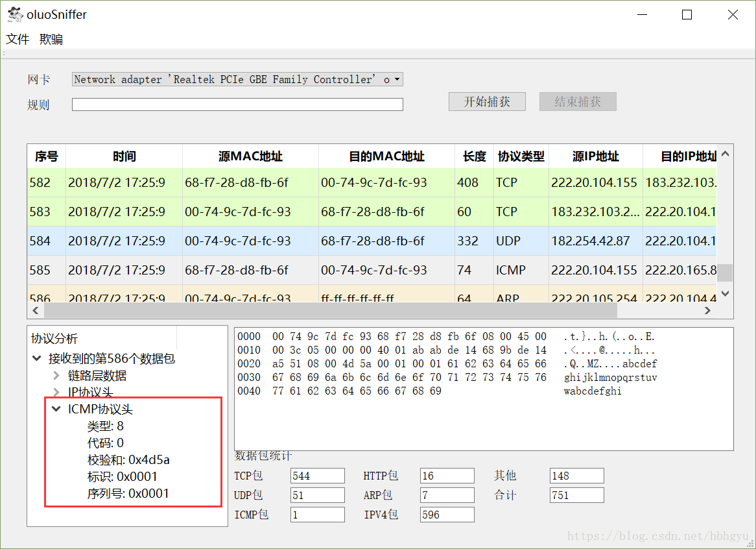The height and width of the screenshot is (549, 756).
Task: Select the 序列号: 0x0001 tree item
Action: tap(128, 494)
